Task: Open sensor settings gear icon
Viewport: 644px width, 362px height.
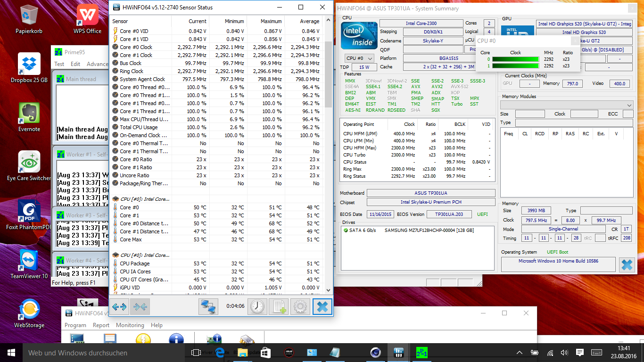Action: point(300,307)
